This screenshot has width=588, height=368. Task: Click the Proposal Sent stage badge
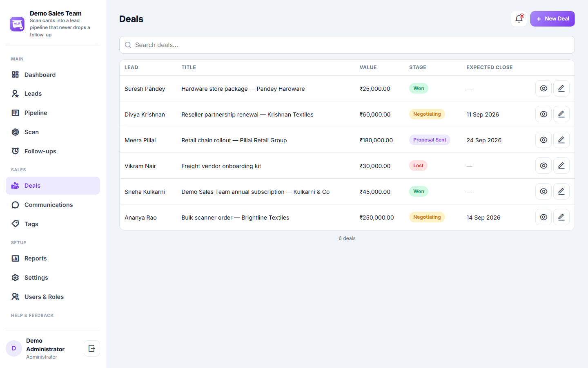pos(430,140)
